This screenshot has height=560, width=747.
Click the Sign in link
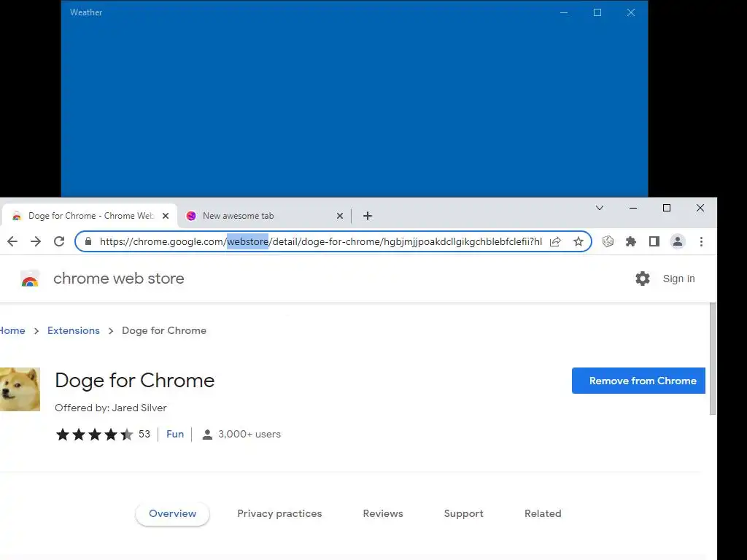(x=679, y=279)
